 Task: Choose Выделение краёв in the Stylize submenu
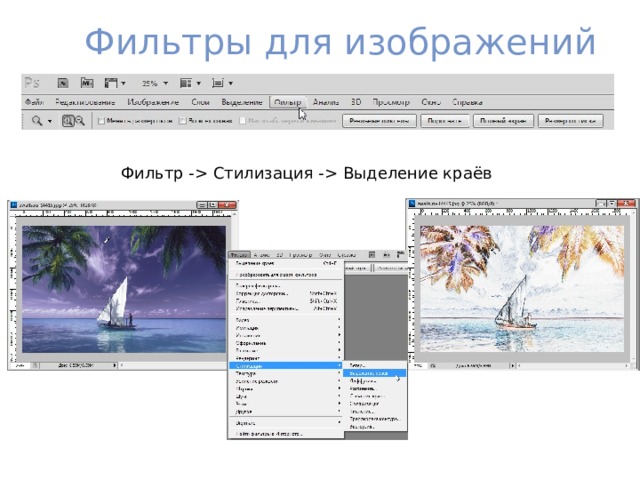(x=375, y=373)
